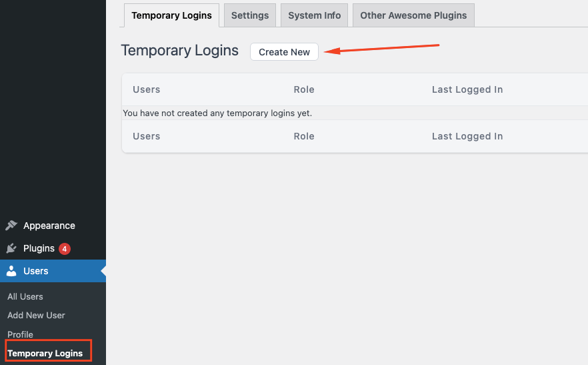This screenshot has width=588, height=365.
Task: Click the red plugin update badge
Action: pos(65,249)
